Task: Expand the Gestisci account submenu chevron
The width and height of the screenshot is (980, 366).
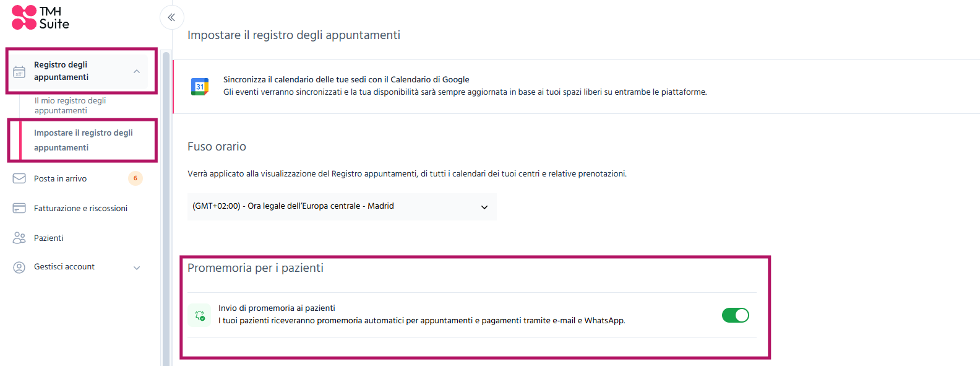Action: pyautogui.click(x=137, y=268)
